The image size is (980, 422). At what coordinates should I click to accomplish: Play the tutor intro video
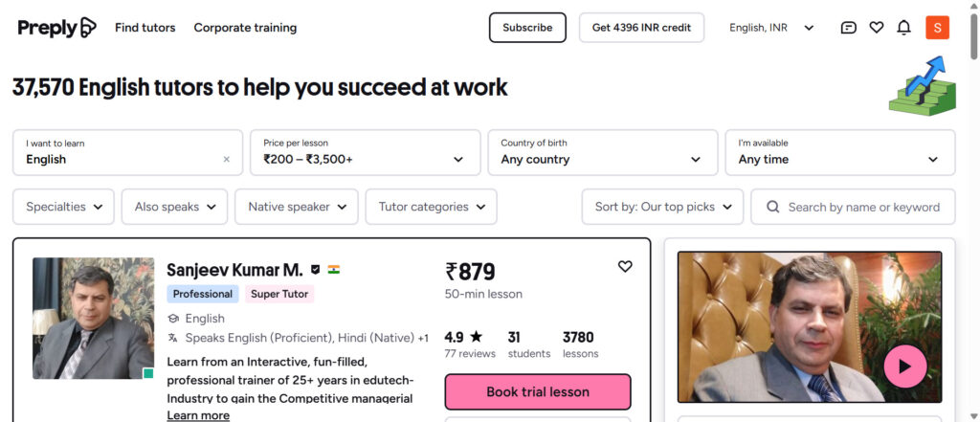[x=904, y=366]
